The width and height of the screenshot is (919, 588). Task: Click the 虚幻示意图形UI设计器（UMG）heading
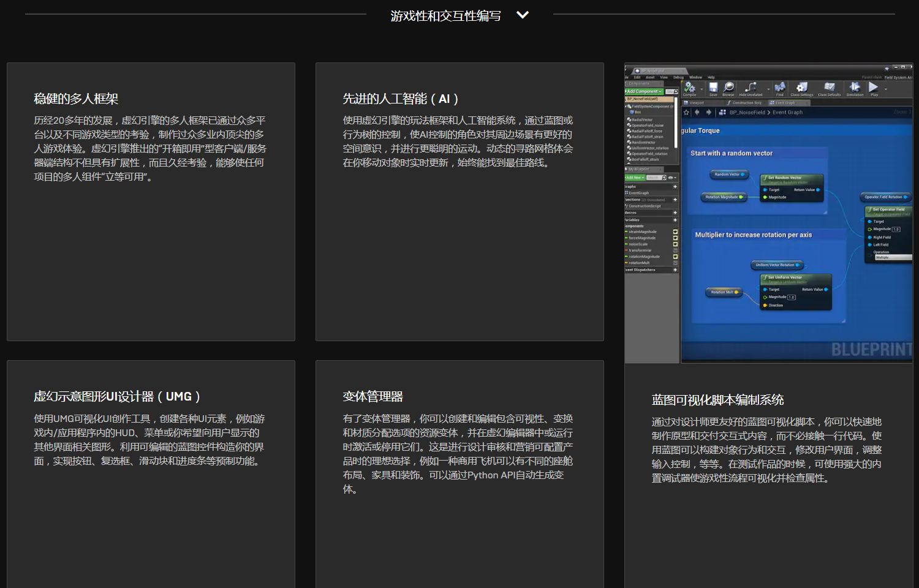tap(117, 396)
